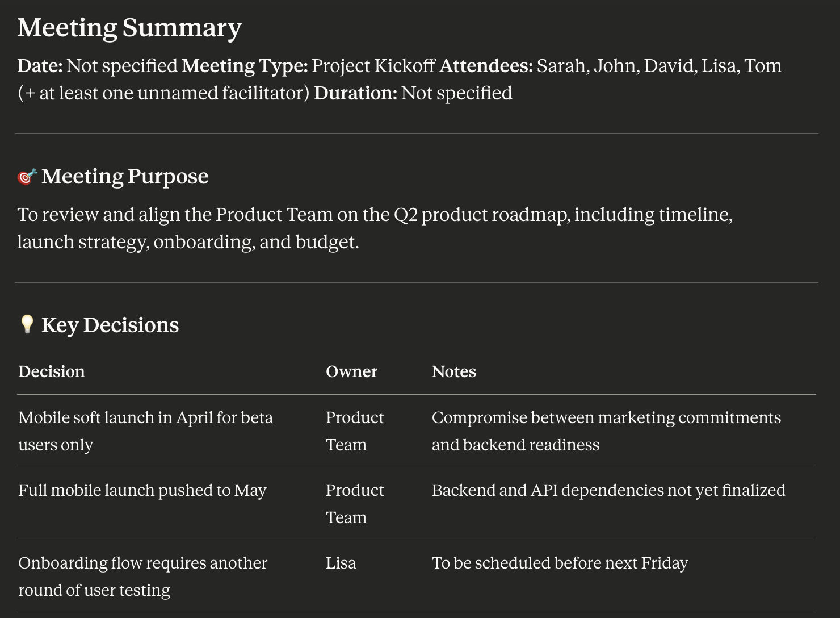Click the Onboarding flow user testing decision cell
Viewport: 840px width, 618px height.
(142, 576)
